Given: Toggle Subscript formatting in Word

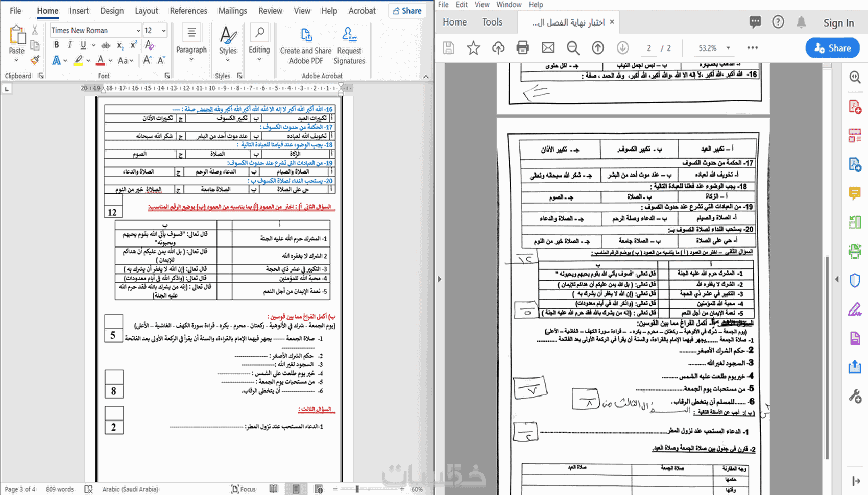Looking at the screenshot, I should coord(120,45).
